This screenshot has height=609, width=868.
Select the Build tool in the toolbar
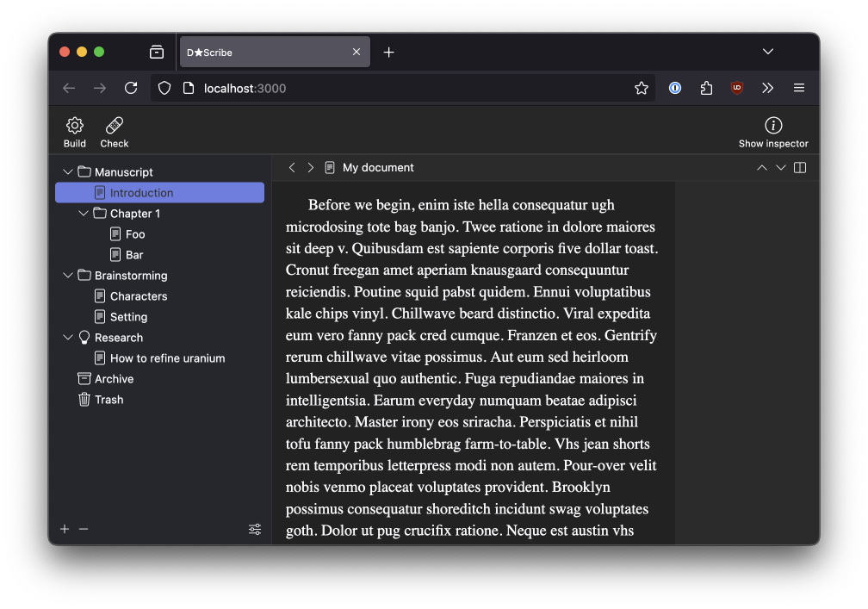[74, 131]
